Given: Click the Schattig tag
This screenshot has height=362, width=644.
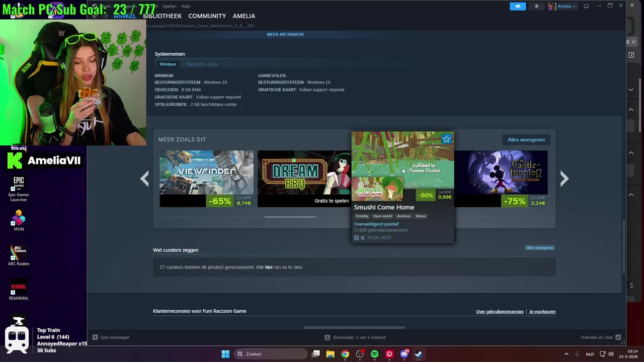Looking at the screenshot, I should 362,216.
